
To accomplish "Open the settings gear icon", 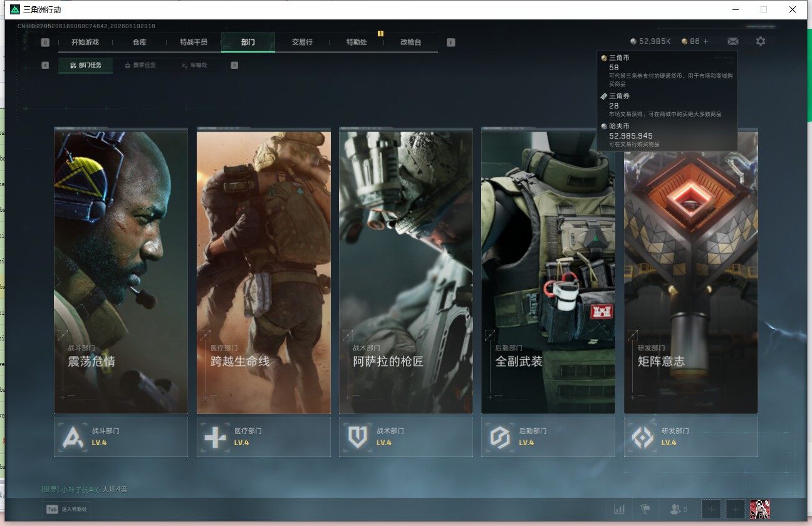I will (761, 41).
